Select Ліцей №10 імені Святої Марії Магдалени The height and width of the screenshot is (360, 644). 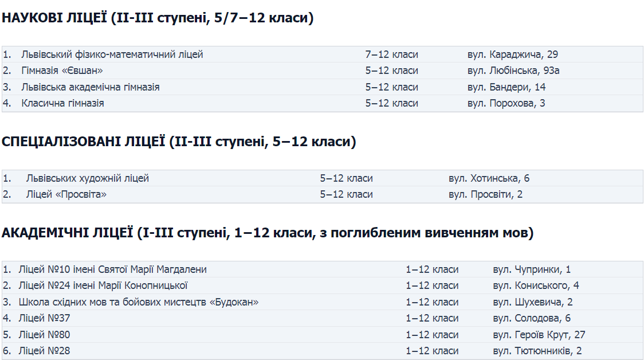[x=112, y=269]
